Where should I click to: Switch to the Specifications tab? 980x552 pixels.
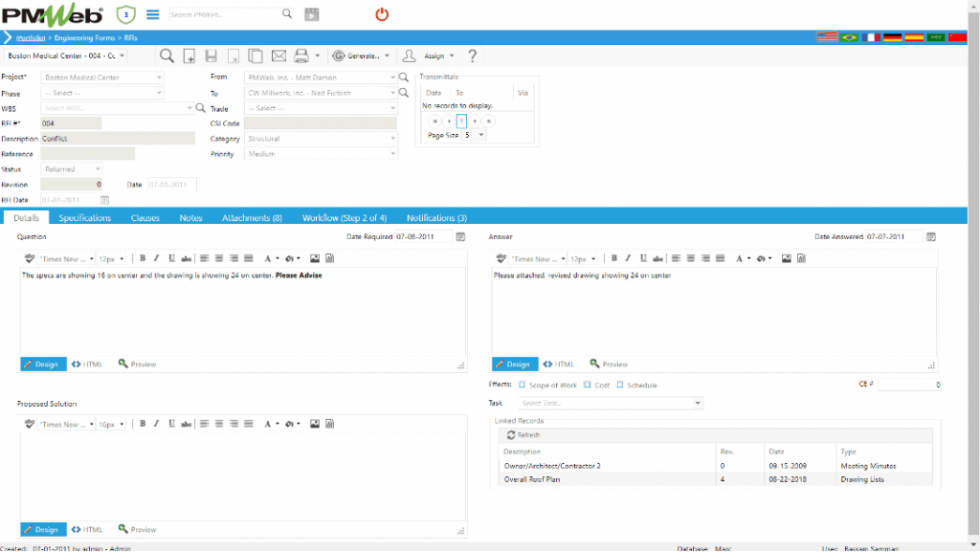[x=84, y=218]
